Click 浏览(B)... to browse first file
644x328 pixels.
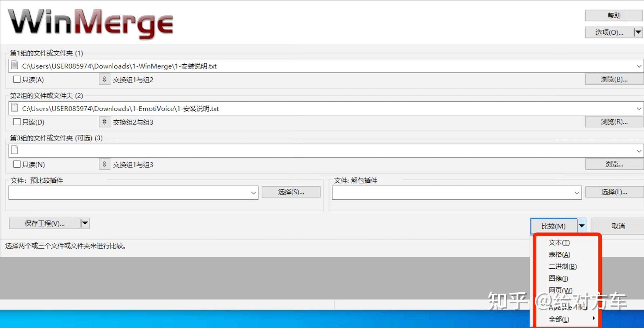click(x=614, y=79)
